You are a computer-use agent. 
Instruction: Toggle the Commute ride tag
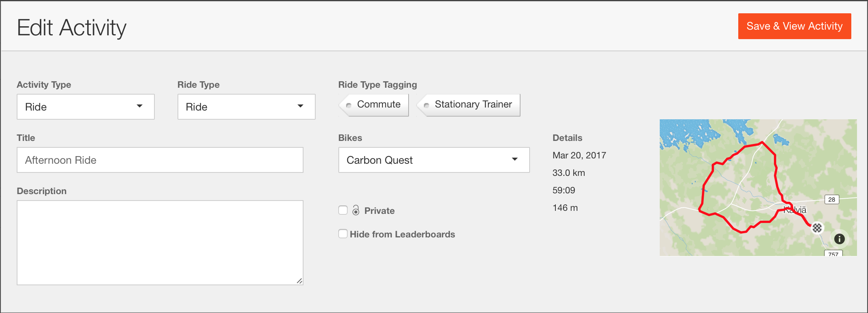374,104
